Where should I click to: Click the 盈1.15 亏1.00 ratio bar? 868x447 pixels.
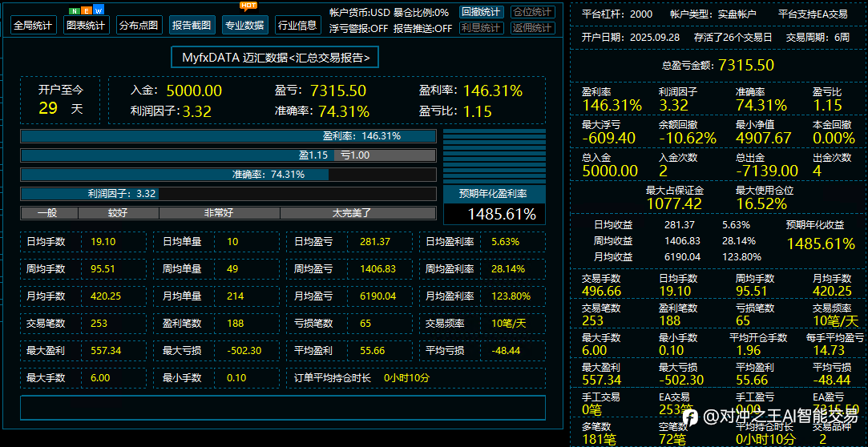pos(228,155)
